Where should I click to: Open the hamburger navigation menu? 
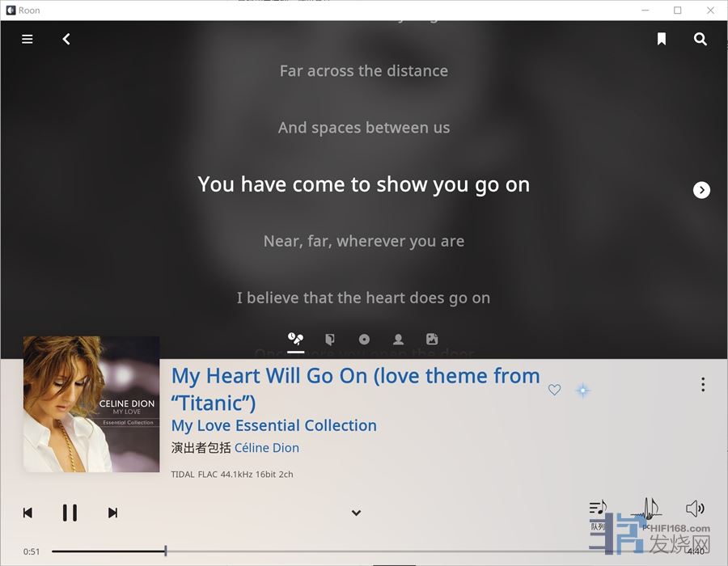click(x=28, y=39)
